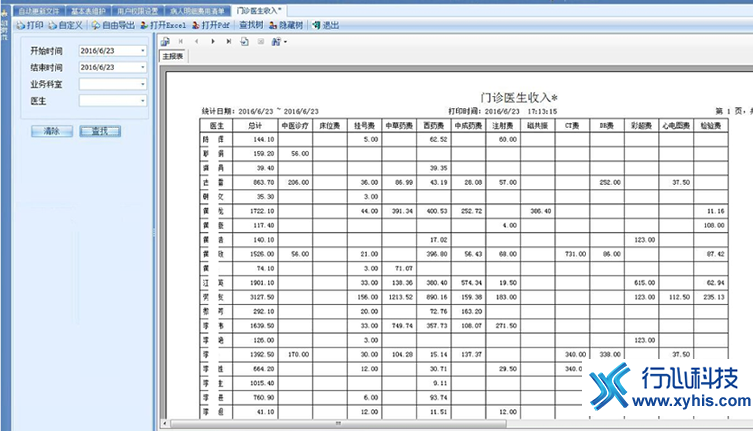Go to next report page

pyautogui.click(x=213, y=41)
